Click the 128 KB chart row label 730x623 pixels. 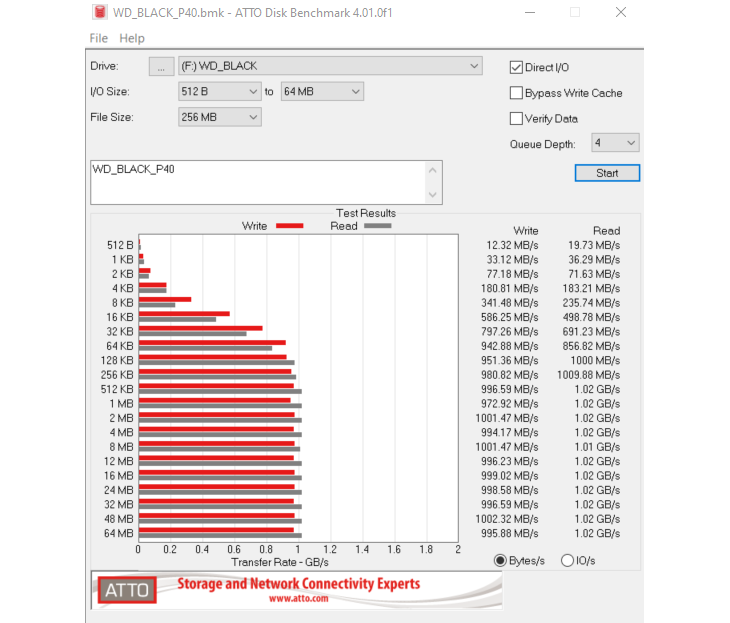pos(117,360)
